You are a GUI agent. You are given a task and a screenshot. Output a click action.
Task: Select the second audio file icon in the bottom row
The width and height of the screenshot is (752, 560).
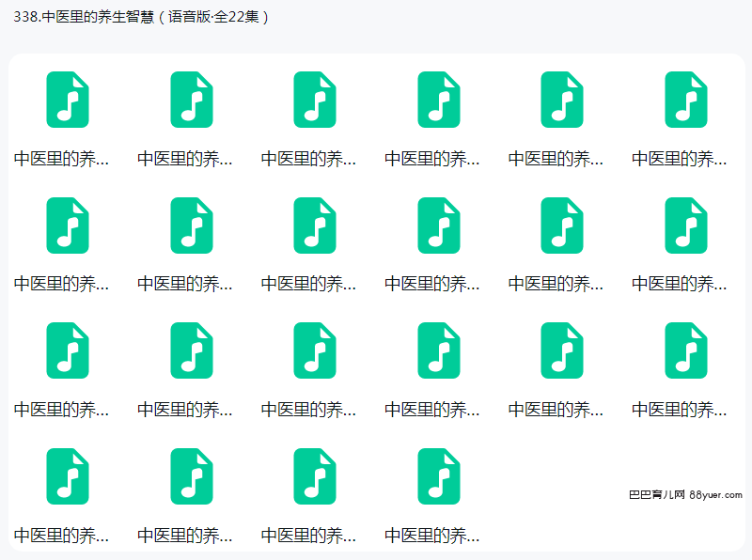point(192,476)
